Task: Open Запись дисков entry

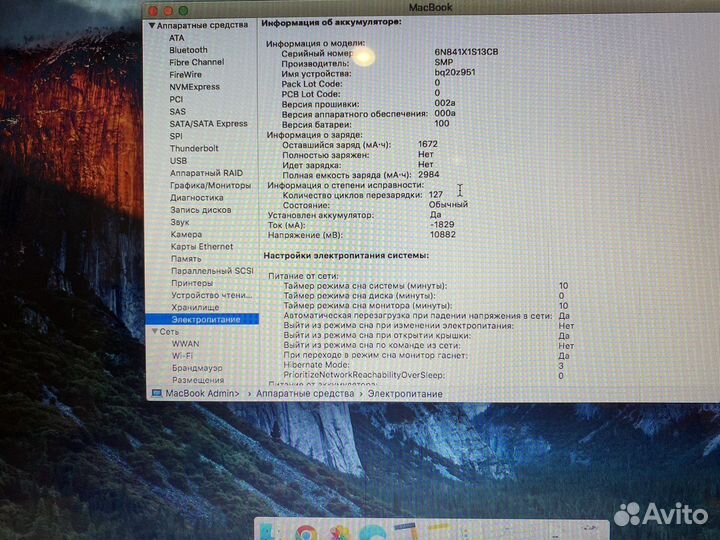Action: pyautogui.click(x=201, y=210)
